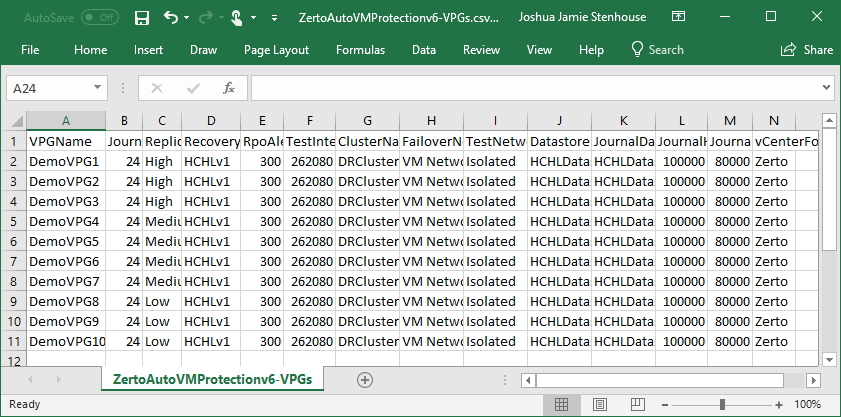Click the zoom out minus button
This screenshot has width=841, height=417.
coord(665,405)
